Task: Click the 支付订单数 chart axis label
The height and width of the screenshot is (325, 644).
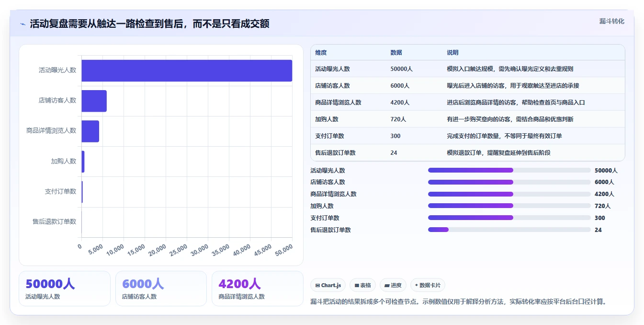Action: pos(60,192)
